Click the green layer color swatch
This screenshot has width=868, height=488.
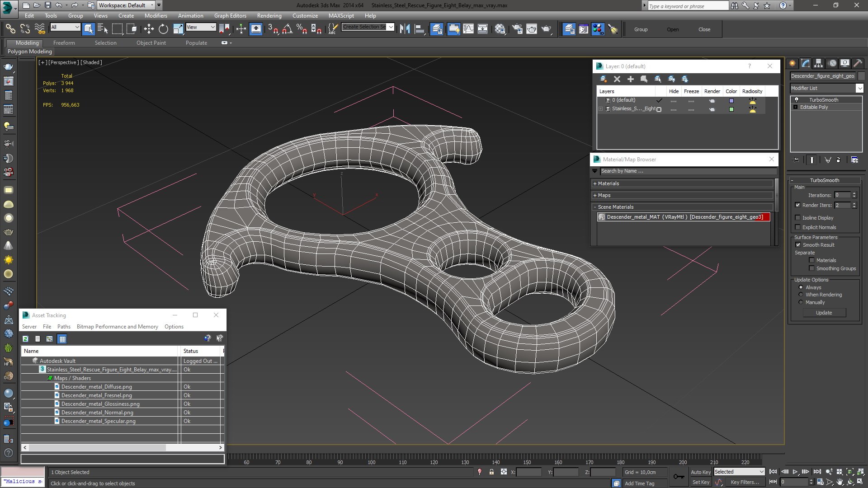731,109
